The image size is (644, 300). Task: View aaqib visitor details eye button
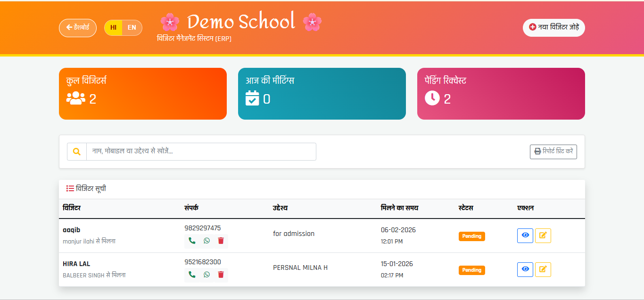525,235
